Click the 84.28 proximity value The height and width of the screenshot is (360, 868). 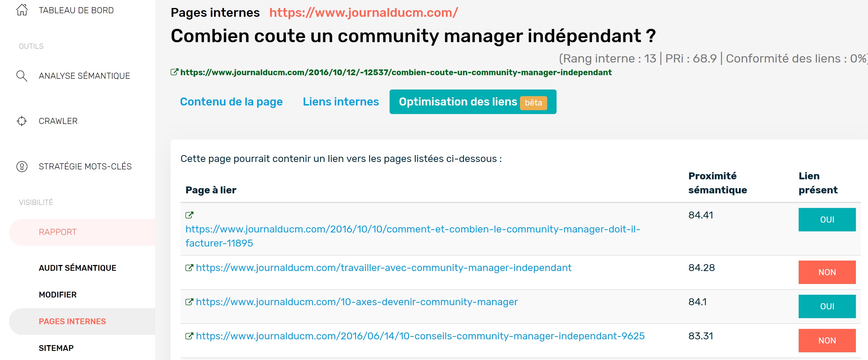(701, 267)
